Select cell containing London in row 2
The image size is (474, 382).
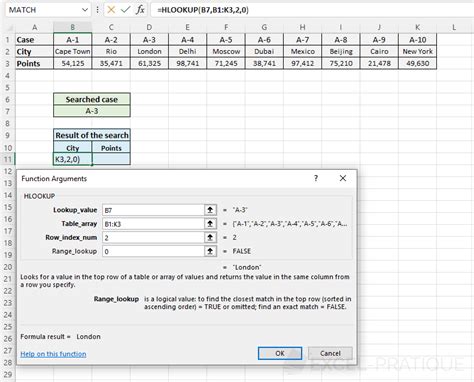click(149, 52)
